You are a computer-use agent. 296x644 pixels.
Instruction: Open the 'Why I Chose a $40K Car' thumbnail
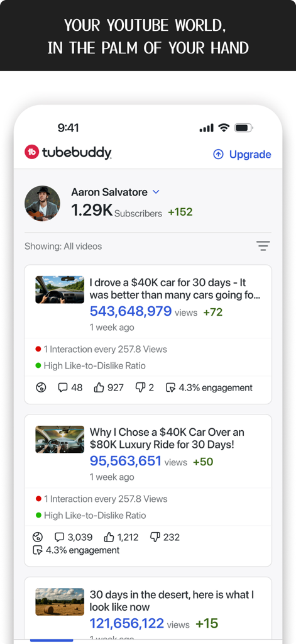tap(60, 440)
